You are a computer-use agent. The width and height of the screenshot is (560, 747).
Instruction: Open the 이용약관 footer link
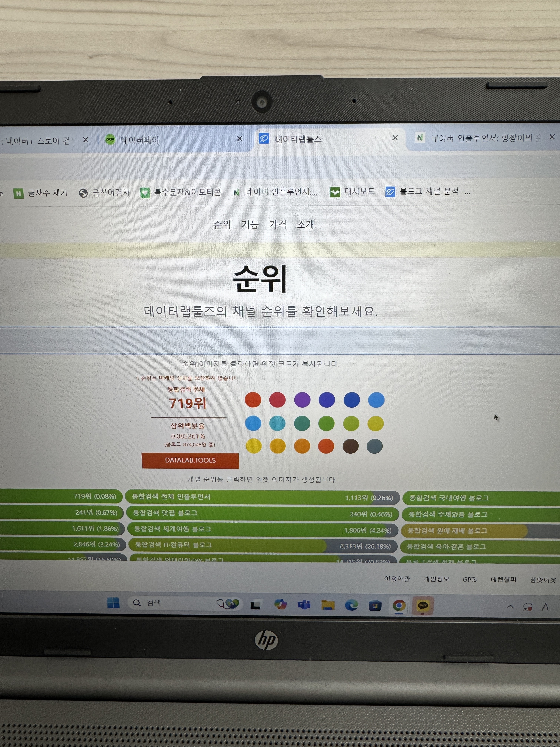coord(397,579)
